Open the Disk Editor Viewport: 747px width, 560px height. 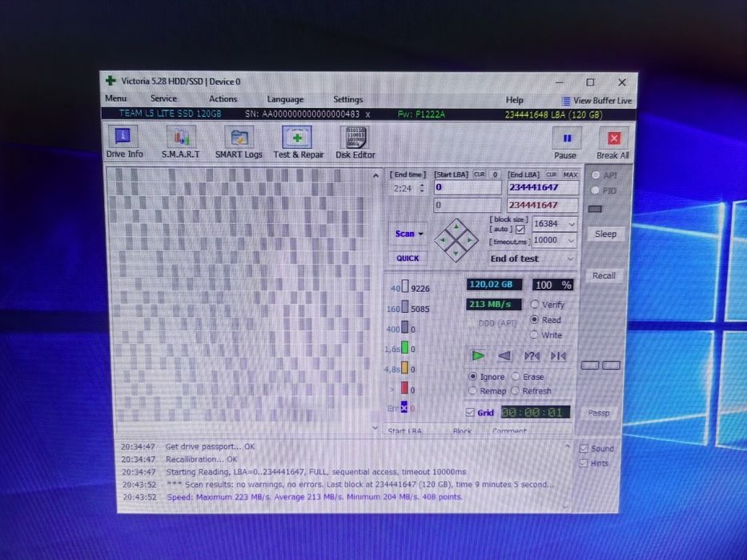click(x=355, y=143)
